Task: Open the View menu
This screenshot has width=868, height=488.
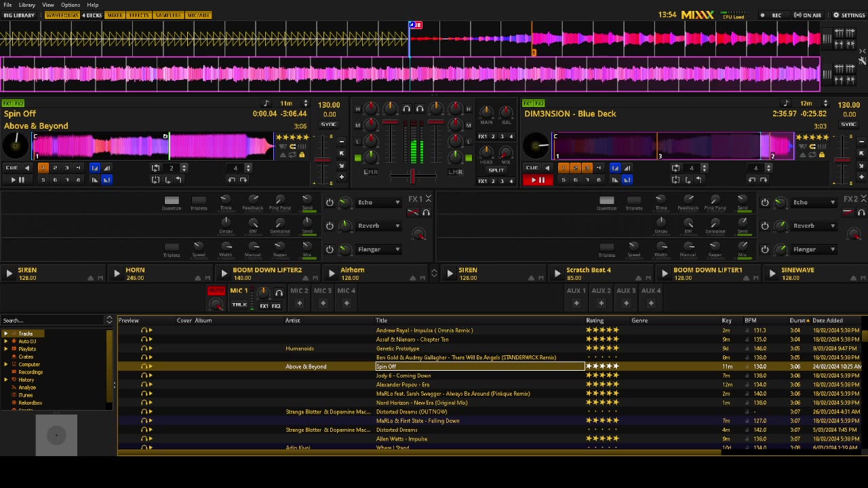Action: pyautogui.click(x=48, y=5)
